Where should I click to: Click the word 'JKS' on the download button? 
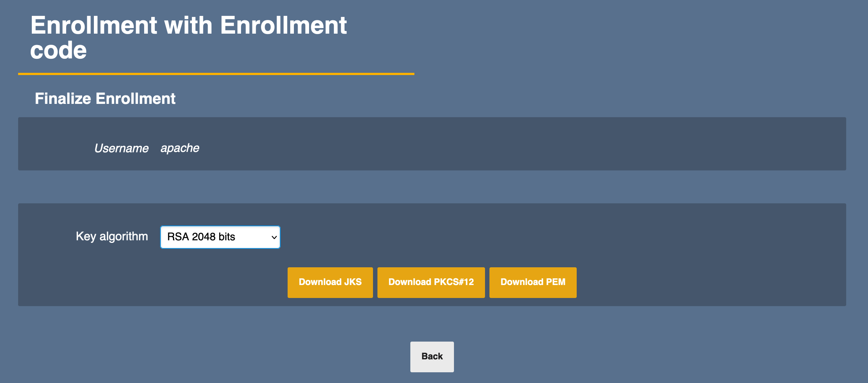(353, 282)
